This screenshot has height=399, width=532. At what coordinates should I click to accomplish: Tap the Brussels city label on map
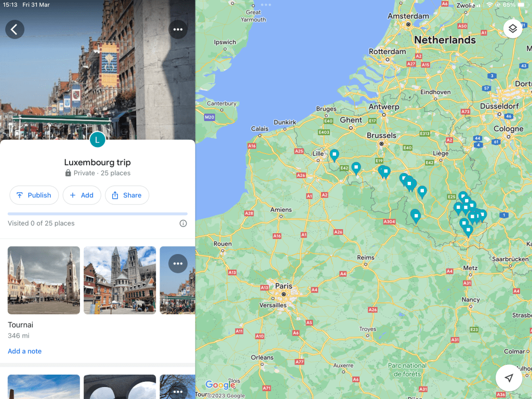point(381,135)
